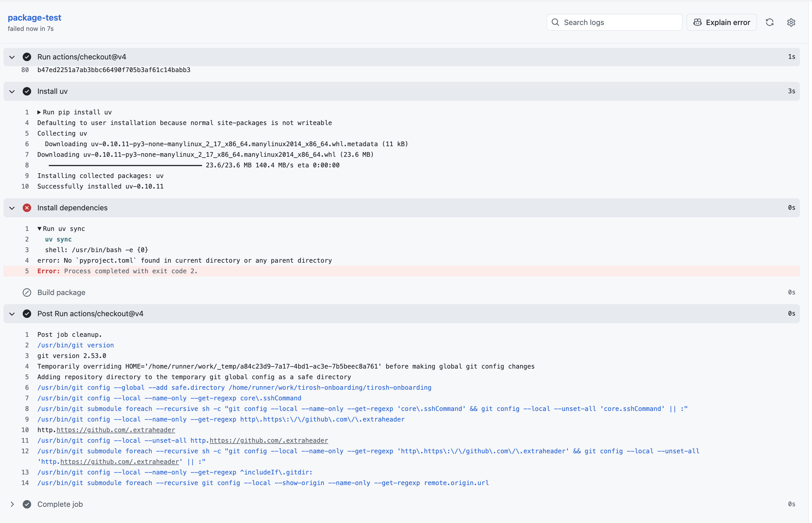Click the success checkmark beside Complete job
812x523 pixels.
point(27,504)
